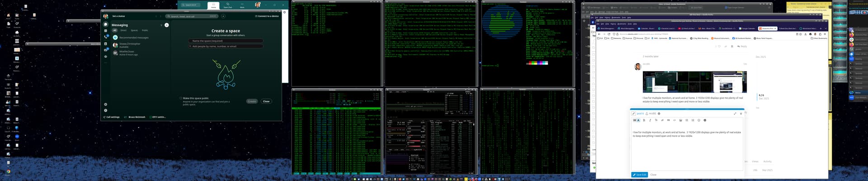The height and width of the screenshot is (181, 868).
Task: Click the Save Edit button
Action: tap(640, 175)
